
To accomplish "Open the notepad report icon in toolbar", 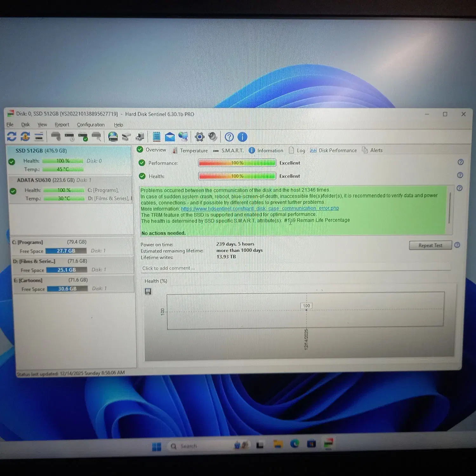I will click(x=156, y=137).
